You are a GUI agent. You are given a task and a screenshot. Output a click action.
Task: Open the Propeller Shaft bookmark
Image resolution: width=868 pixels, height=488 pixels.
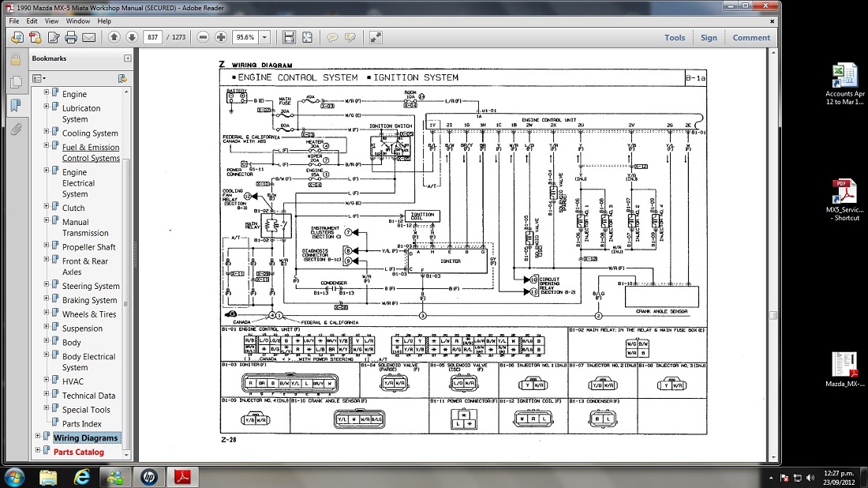coord(88,247)
